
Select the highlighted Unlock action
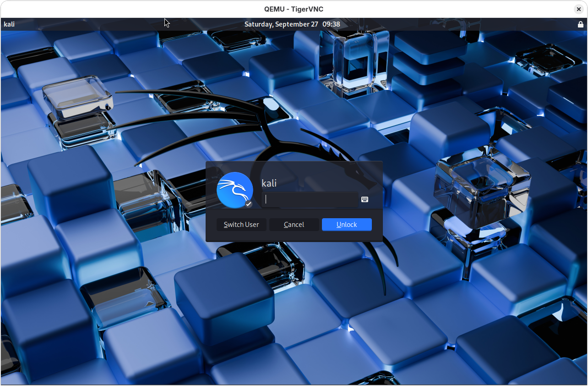[x=346, y=224]
